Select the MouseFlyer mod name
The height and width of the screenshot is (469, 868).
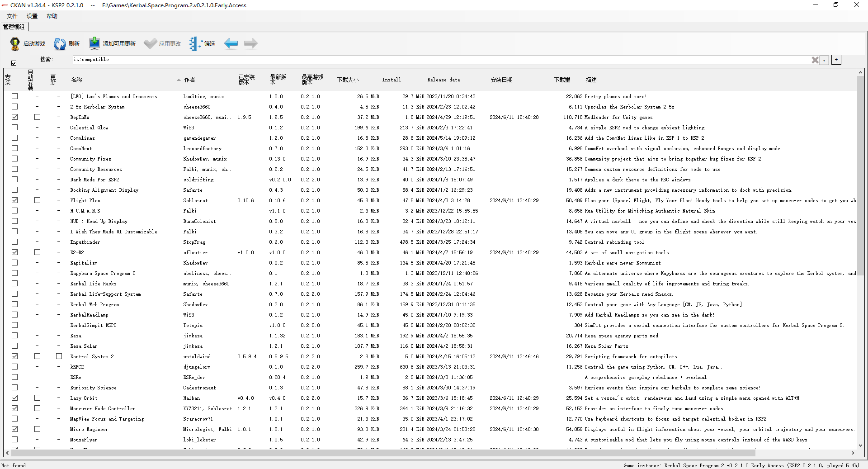pos(84,440)
